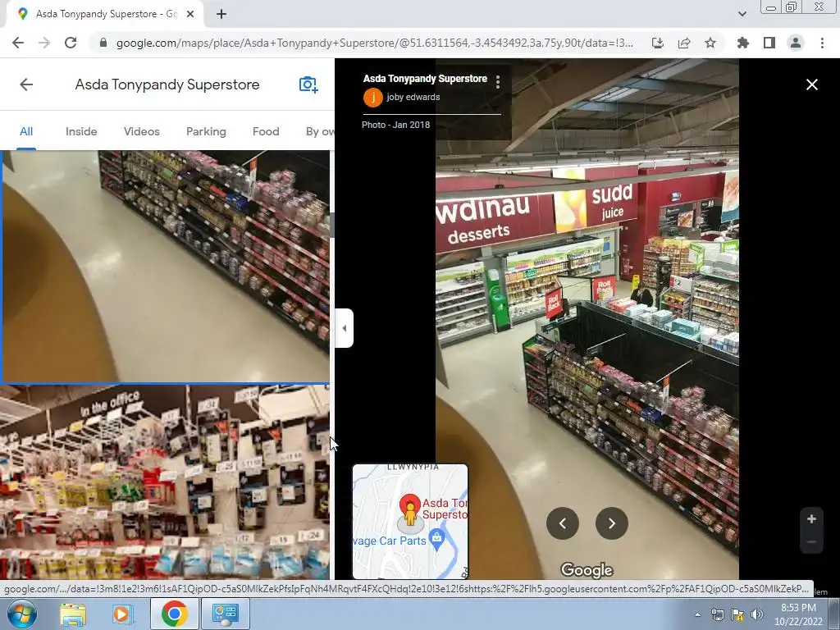840x630 pixels.
Task: Open the office supplies aisle thumbnail
Action: (x=165, y=482)
